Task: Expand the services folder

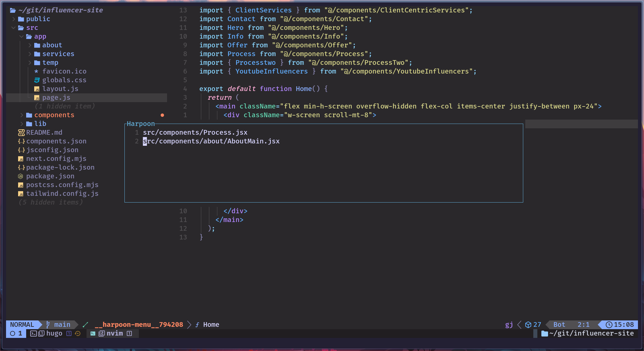Action: tap(30, 54)
